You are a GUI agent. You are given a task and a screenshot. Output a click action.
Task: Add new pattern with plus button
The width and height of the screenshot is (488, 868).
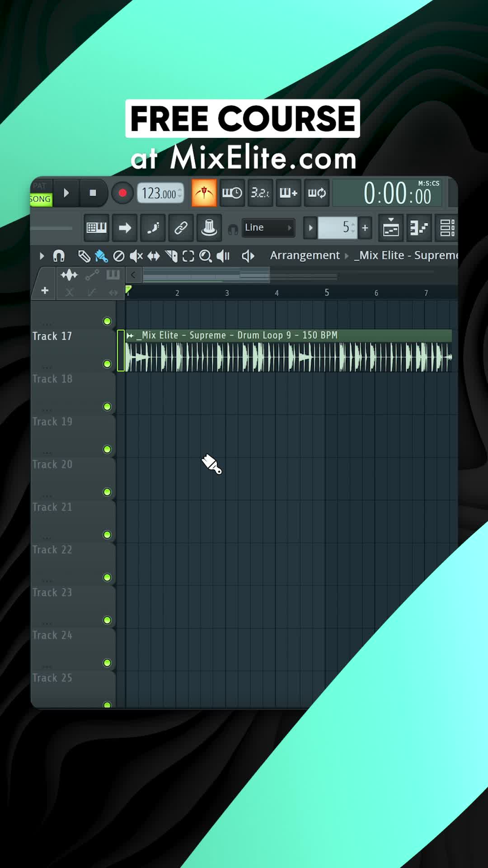point(365,227)
